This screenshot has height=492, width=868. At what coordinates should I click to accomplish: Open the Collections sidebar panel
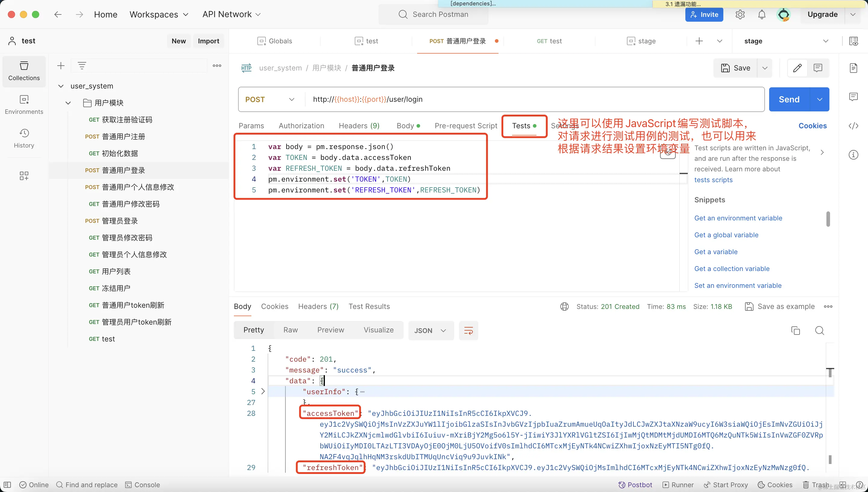pyautogui.click(x=24, y=71)
